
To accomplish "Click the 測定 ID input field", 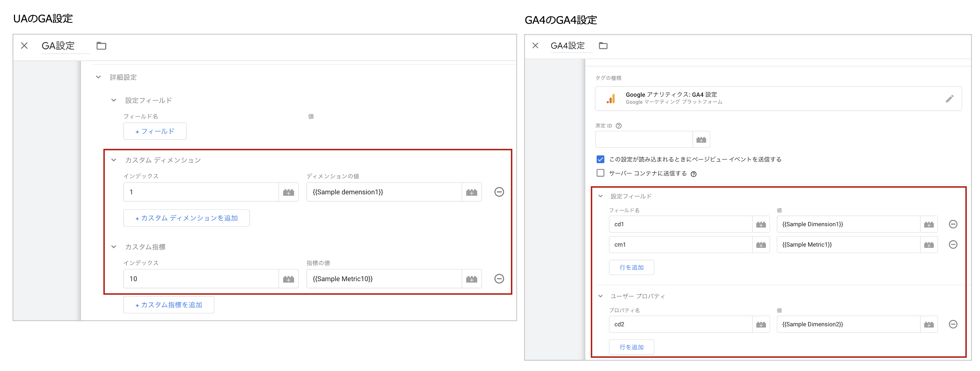I will point(644,140).
